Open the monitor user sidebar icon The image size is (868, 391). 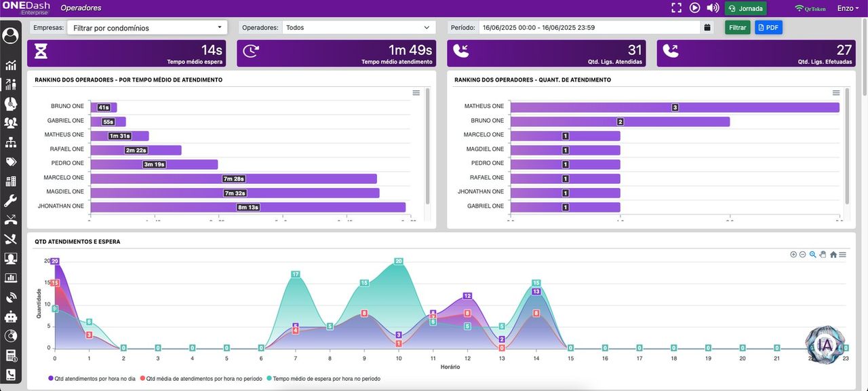point(10,259)
